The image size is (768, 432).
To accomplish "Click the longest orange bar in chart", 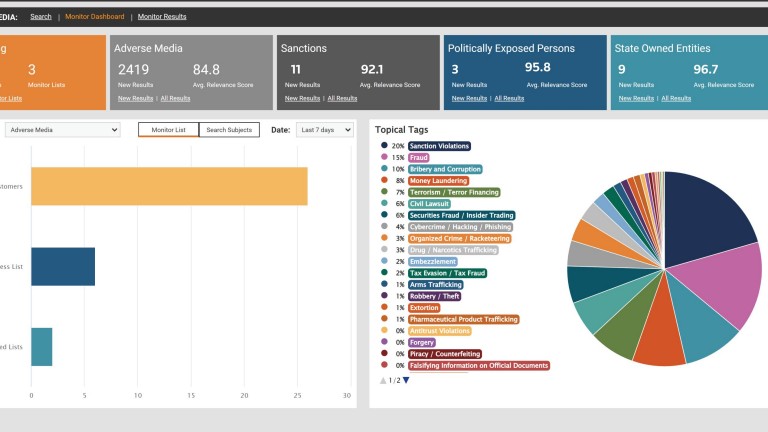I will (x=168, y=186).
